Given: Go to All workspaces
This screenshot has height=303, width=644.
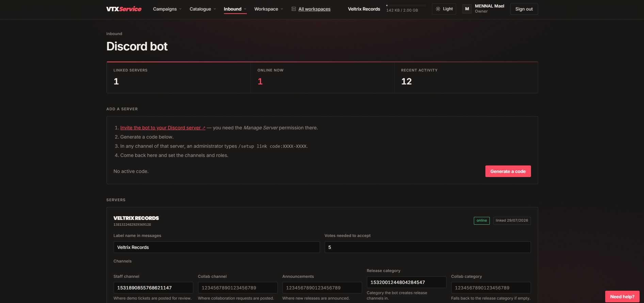Looking at the screenshot, I should pyautogui.click(x=315, y=9).
